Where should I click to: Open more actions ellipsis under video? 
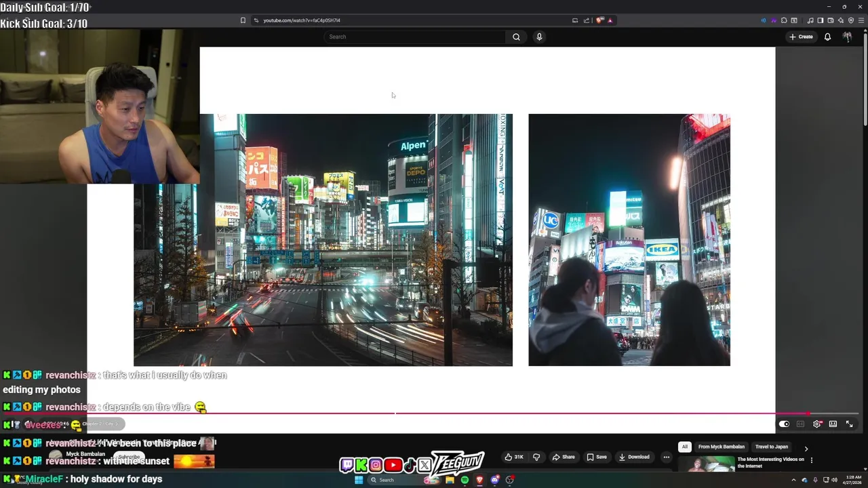click(x=666, y=457)
